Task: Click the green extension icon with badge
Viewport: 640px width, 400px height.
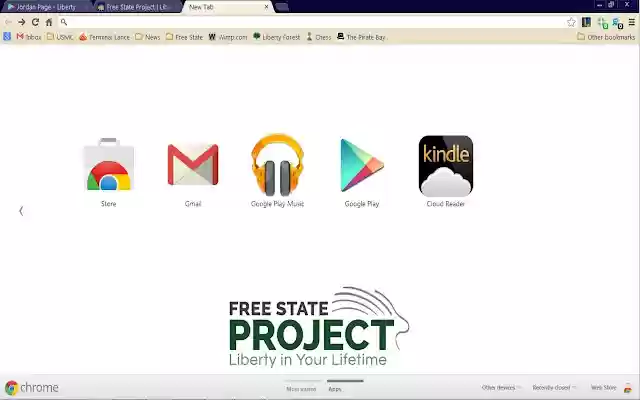Action: [602, 23]
